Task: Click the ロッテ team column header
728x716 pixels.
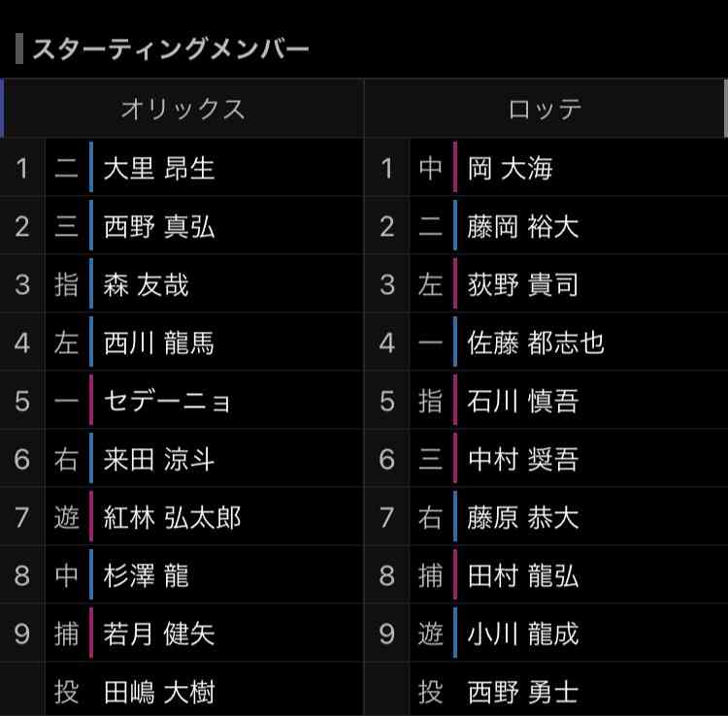Action: [x=545, y=109]
